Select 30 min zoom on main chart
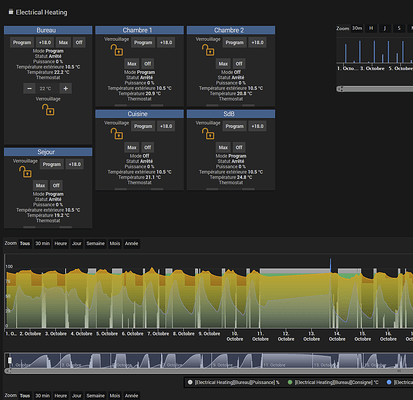 click(x=43, y=243)
